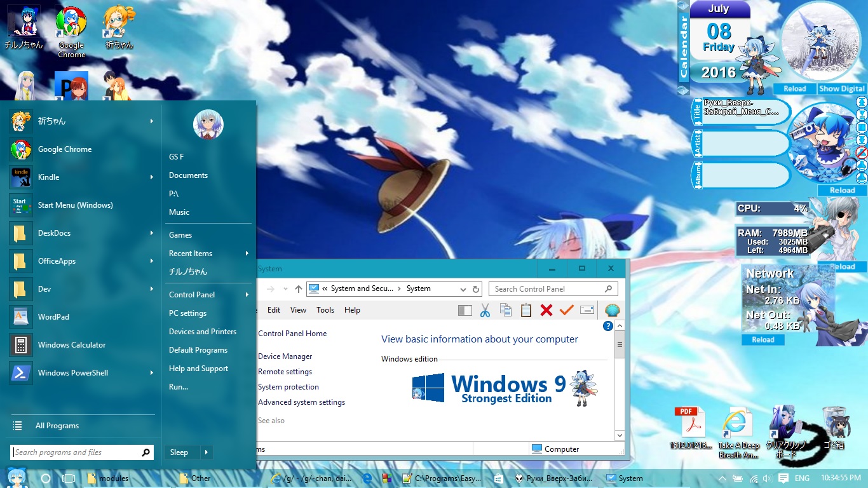
Task: Open the Take A Deep Breath desktop shortcut
Action: pos(739,432)
